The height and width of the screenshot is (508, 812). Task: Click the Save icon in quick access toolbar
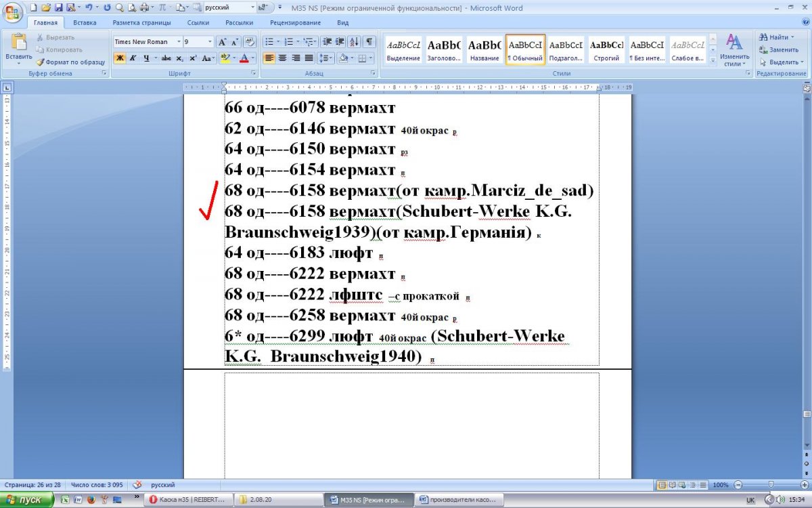coord(58,8)
